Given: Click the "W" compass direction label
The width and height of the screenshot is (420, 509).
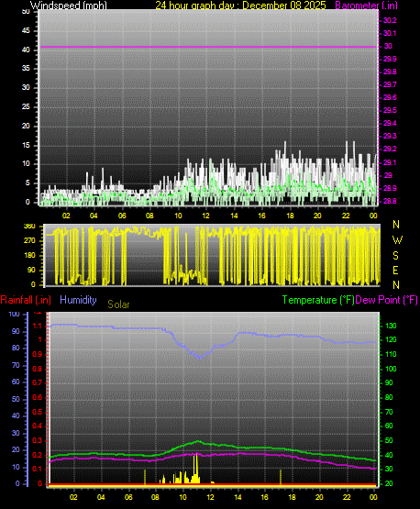Looking at the screenshot, I should [x=397, y=240].
